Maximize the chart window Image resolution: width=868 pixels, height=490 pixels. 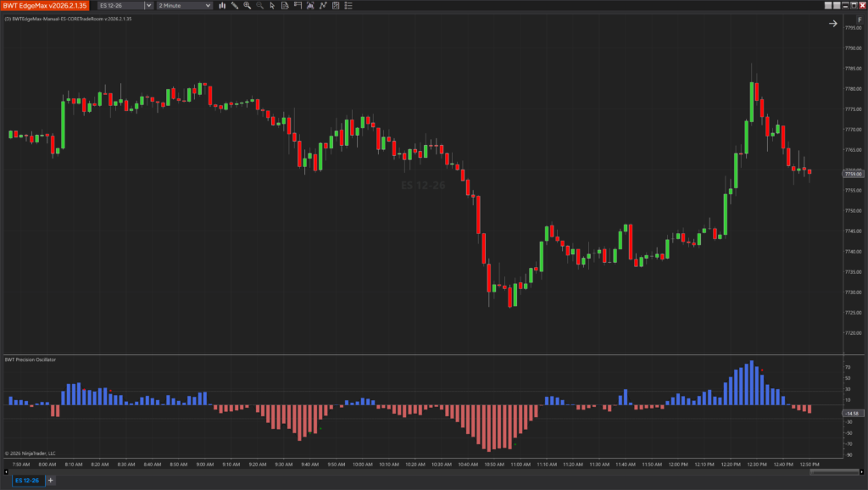(x=854, y=6)
